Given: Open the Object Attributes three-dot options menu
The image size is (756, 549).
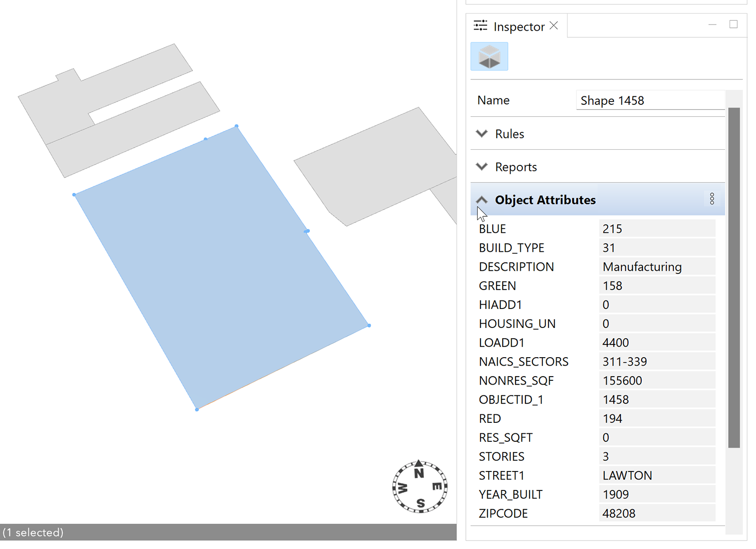Looking at the screenshot, I should click(x=712, y=199).
